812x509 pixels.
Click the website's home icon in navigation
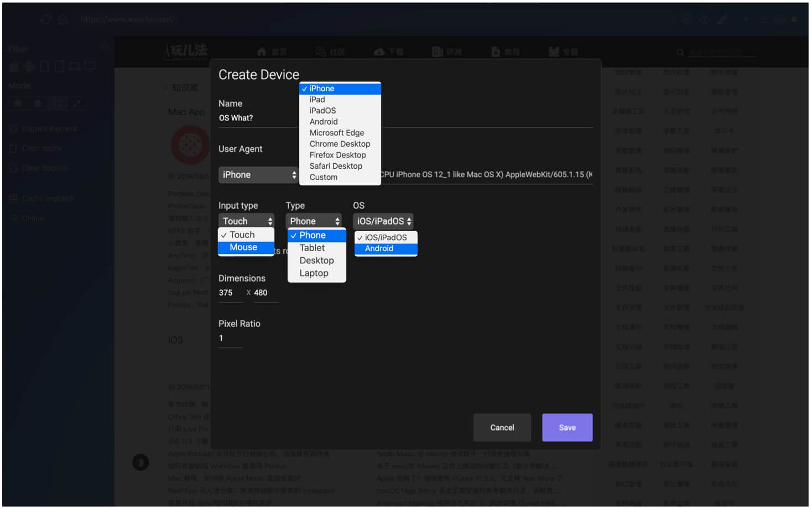262,52
